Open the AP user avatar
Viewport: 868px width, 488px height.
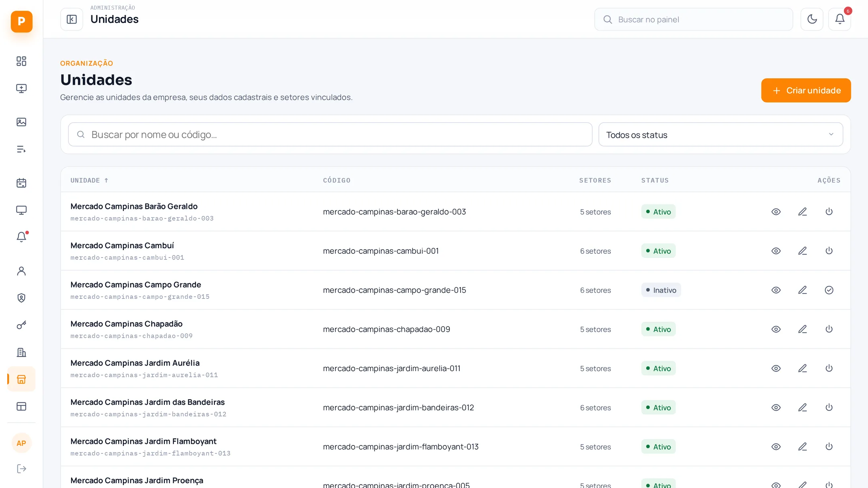tap(21, 443)
